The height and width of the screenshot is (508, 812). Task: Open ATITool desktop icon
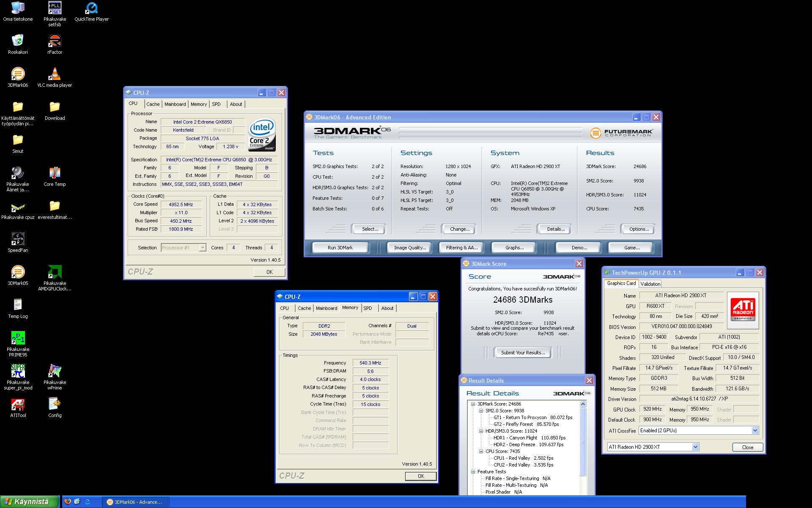(x=18, y=408)
